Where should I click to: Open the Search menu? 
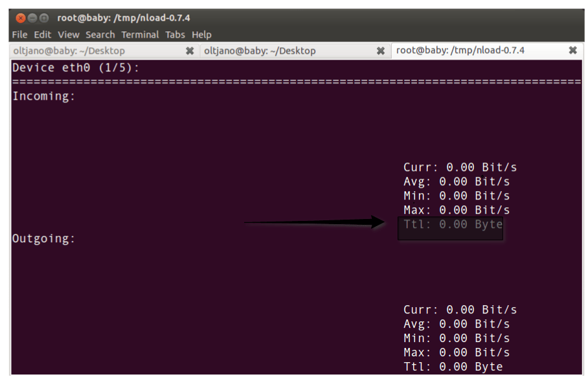click(x=100, y=34)
